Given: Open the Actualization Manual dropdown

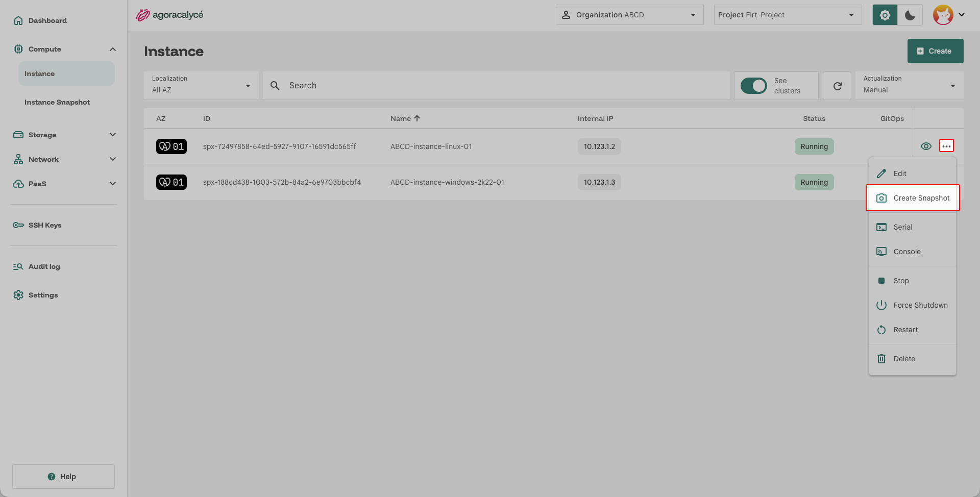Looking at the screenshot, I should tap(909, 86).
